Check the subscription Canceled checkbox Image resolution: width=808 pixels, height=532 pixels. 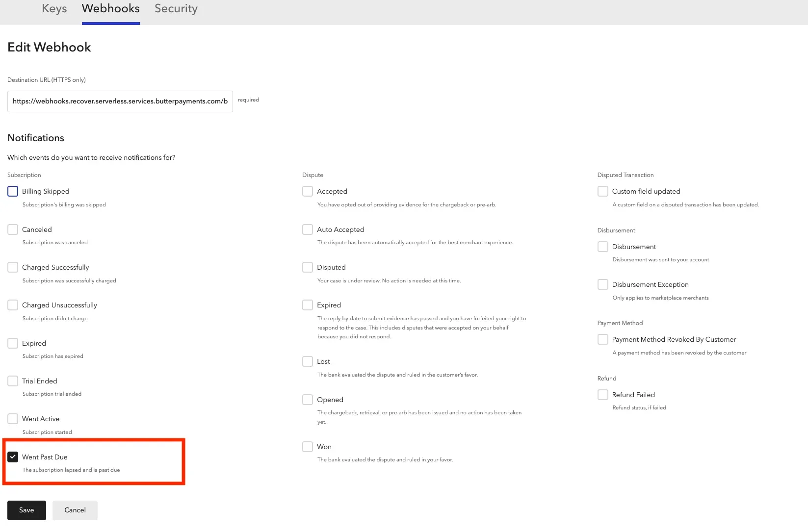(x=13, y=229)
